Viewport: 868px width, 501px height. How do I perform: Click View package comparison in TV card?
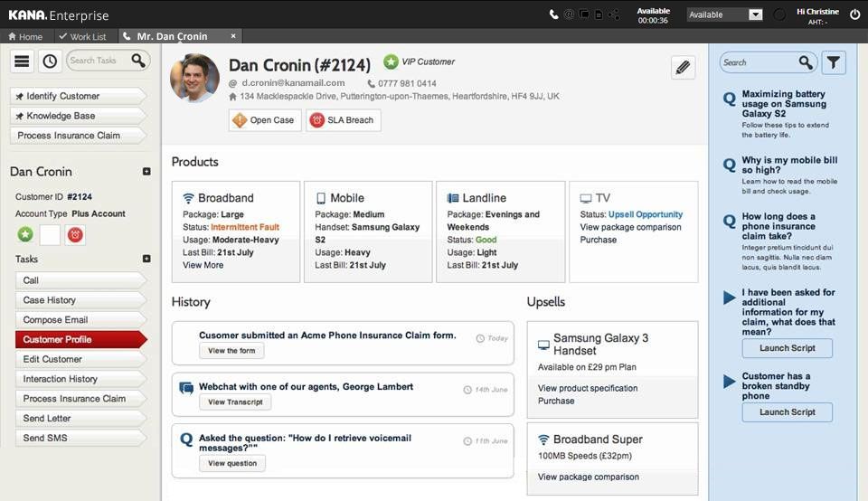click(x=630, y=227)
